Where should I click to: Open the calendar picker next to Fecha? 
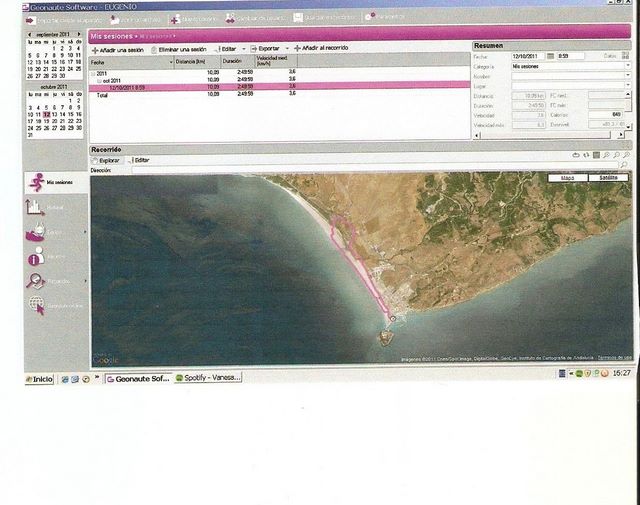point(551,56)
